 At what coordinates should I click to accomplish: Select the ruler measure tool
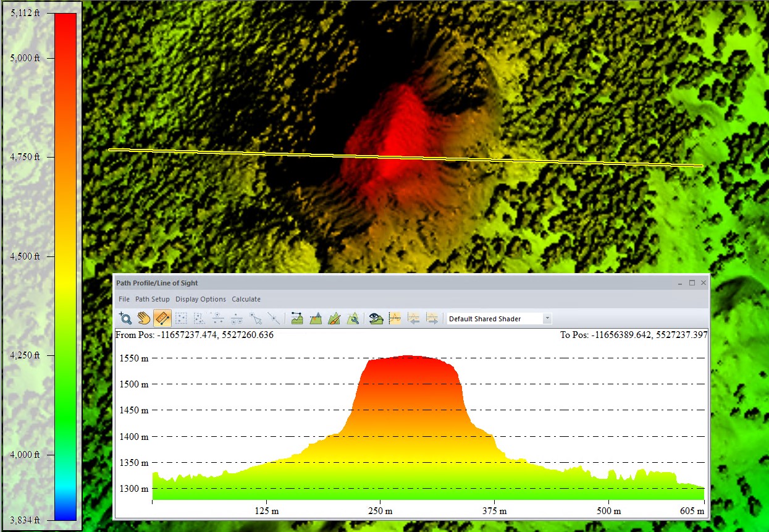[x=162, y=319]
